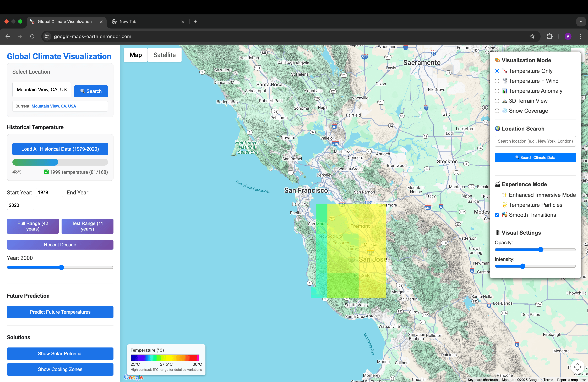Select the Temperature + Wind radio option

[497, 81]
